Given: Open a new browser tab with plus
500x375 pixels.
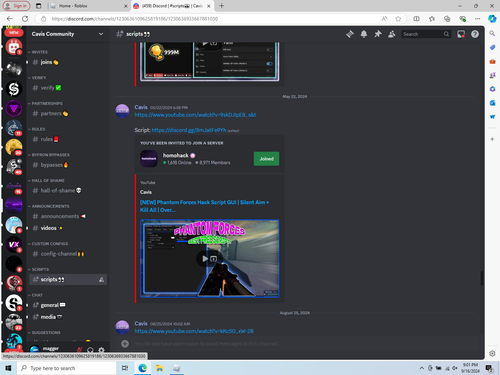Looking at the screenshot, I should (x=222, y=6).
